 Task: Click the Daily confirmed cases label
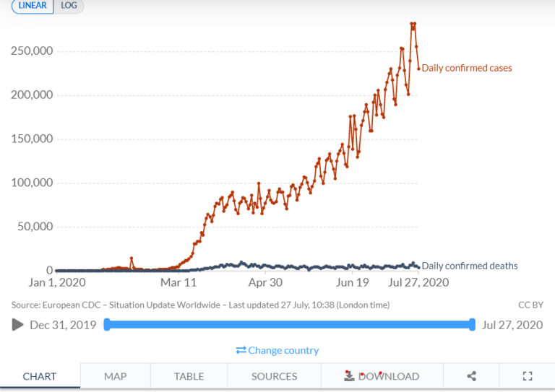[x=467, y=68]
